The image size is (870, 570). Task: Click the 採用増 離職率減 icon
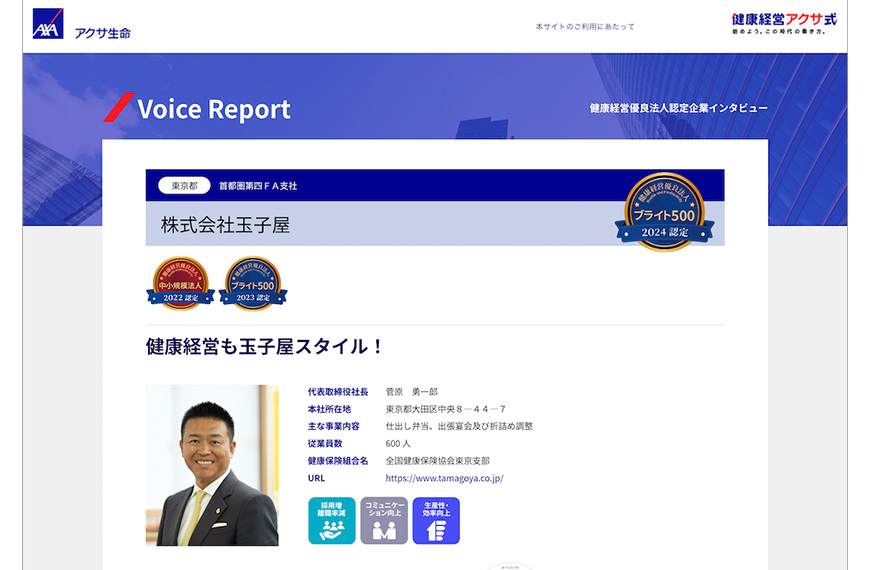point(332,521)
